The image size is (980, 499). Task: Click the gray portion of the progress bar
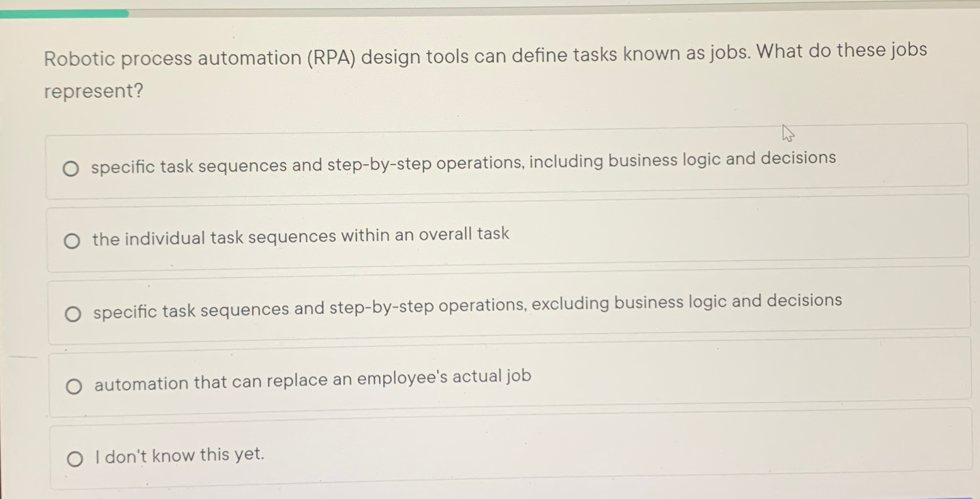click(517, 9)
